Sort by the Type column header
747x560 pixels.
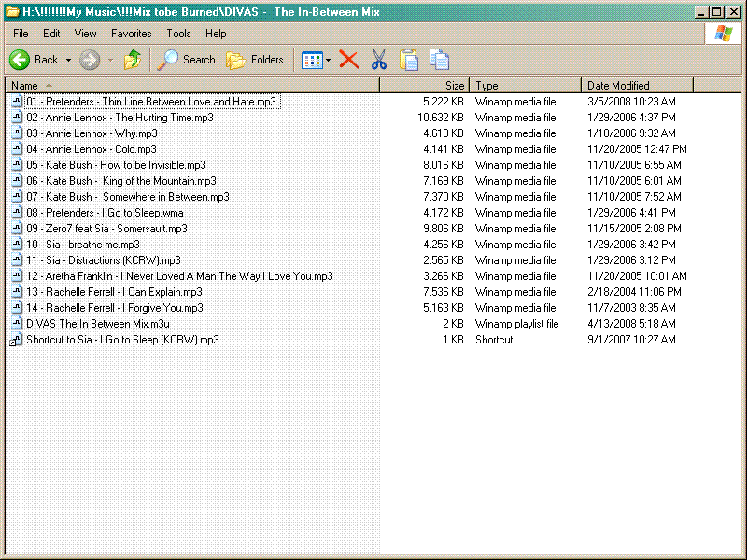tap(525, 86)
